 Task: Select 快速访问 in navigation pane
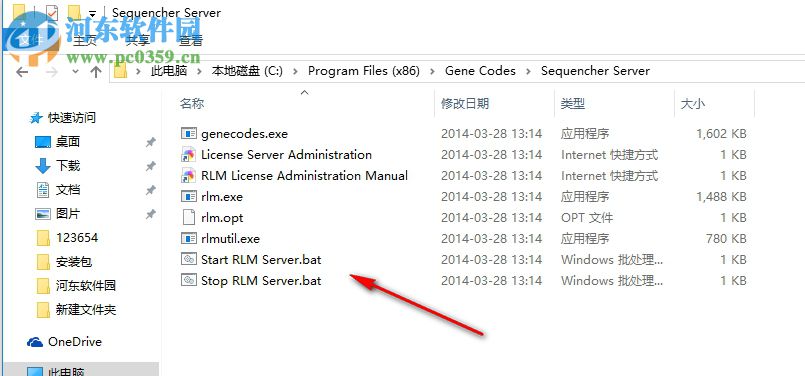point(72,118)
